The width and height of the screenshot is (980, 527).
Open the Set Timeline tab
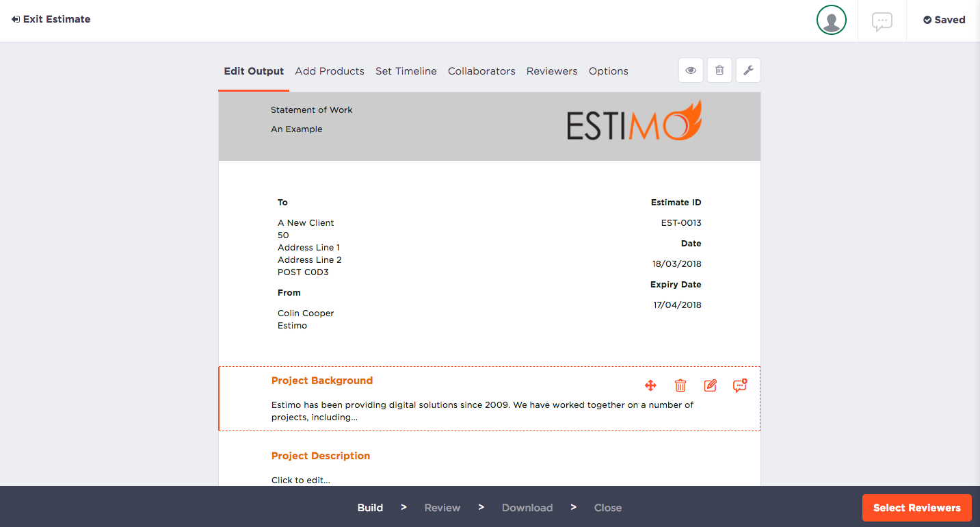[x=406, y=70]
